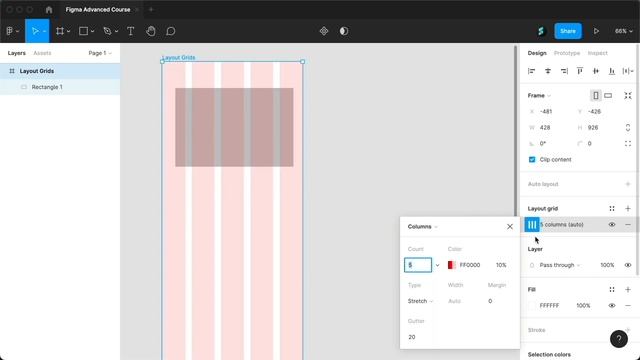640x360 pixels.
Task: Select the Rectangle 1 layer
Action: click(60, 87)
